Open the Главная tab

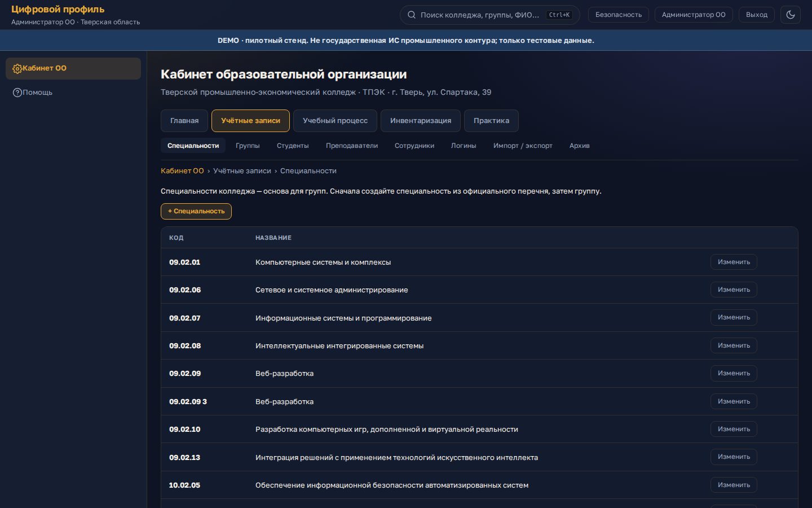pyautogui.click(x=184, y=121)
